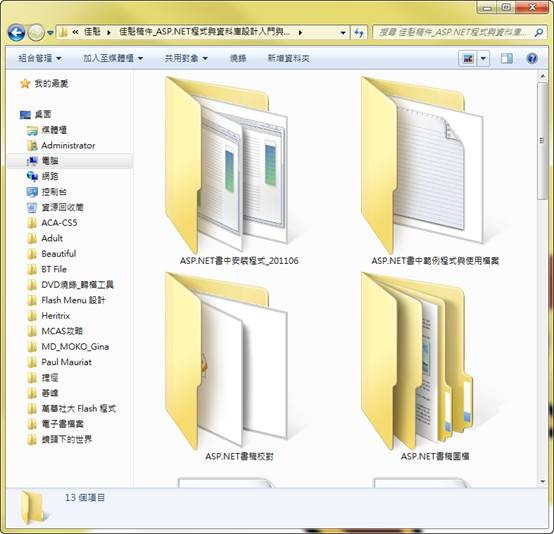Select MCAS攻略 in the navigation tree
The width and height of the screenshot is (554, 534).
coord(62,331)
